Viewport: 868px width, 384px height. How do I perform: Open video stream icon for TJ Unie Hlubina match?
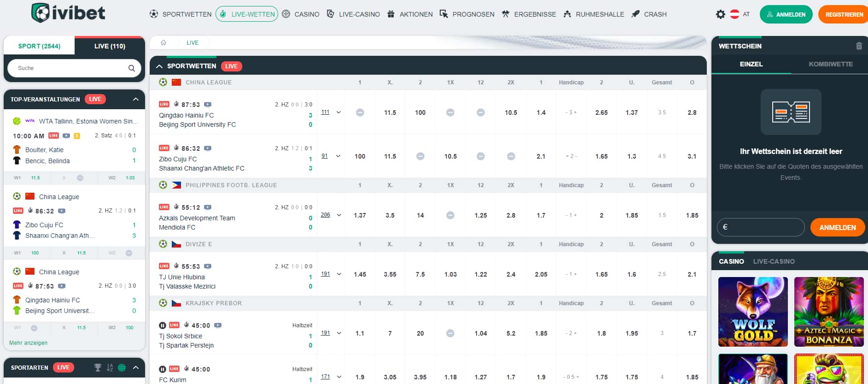point(208,266)
